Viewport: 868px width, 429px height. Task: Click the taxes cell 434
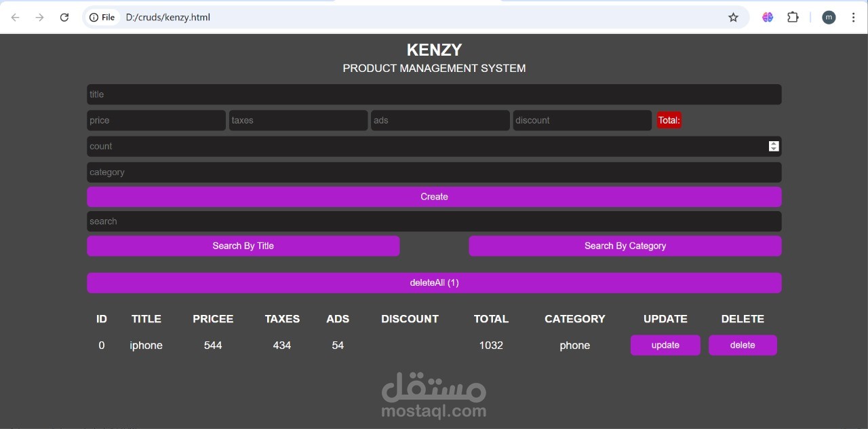(282, 346)
